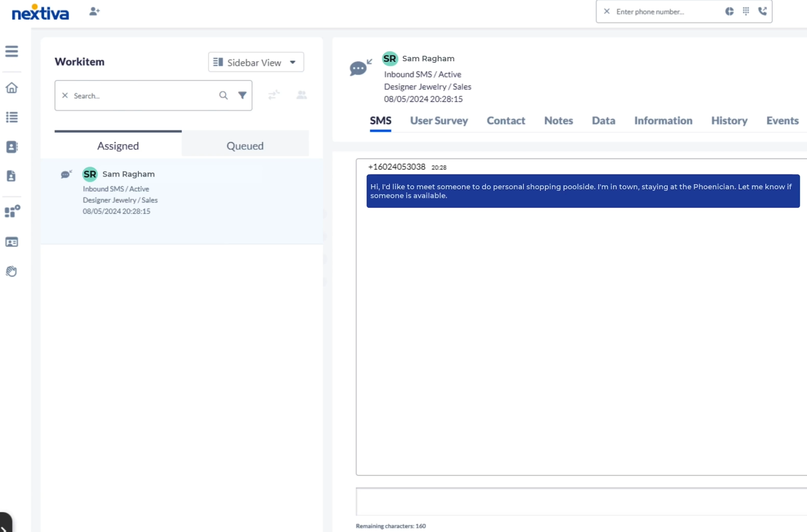Screen dimensions: 807x532
Task: Open the hamburger menu in sidebar
Action: tap(11, 51)
